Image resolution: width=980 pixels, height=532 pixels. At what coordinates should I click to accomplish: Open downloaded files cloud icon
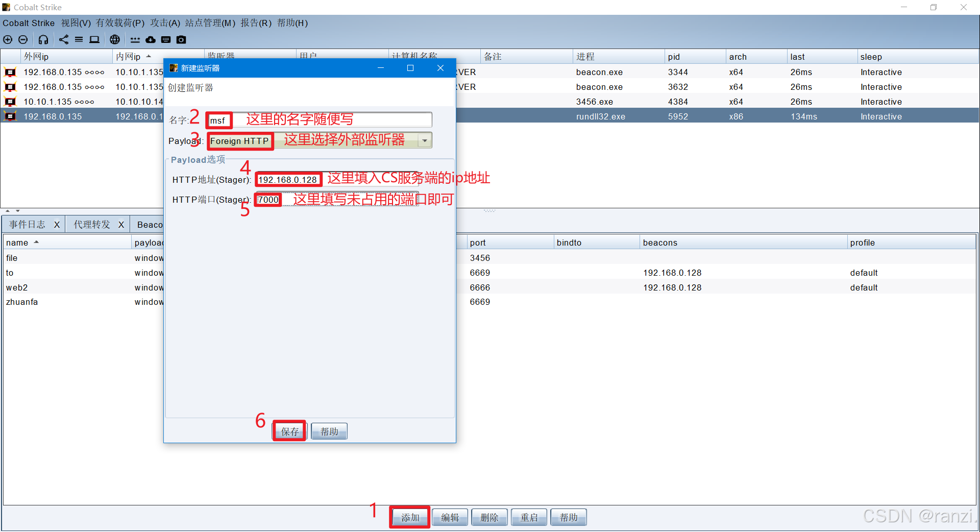151,39
